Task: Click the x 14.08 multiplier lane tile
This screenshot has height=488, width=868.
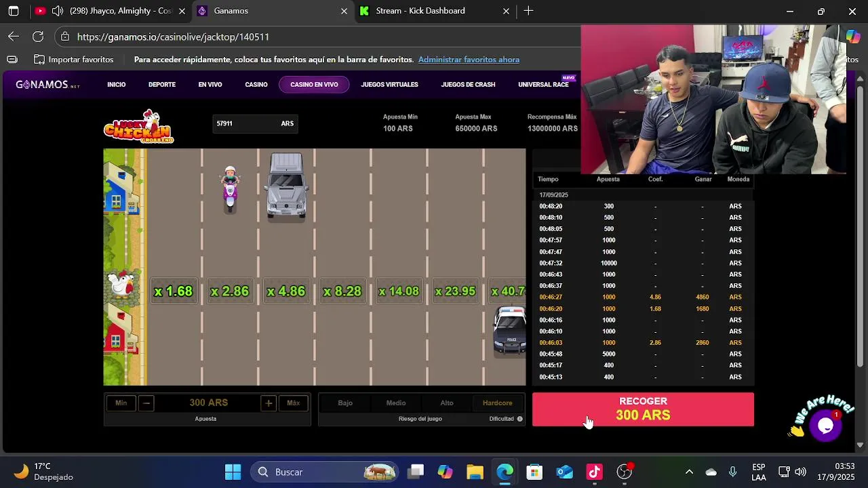Action: [x=399, y=291]
